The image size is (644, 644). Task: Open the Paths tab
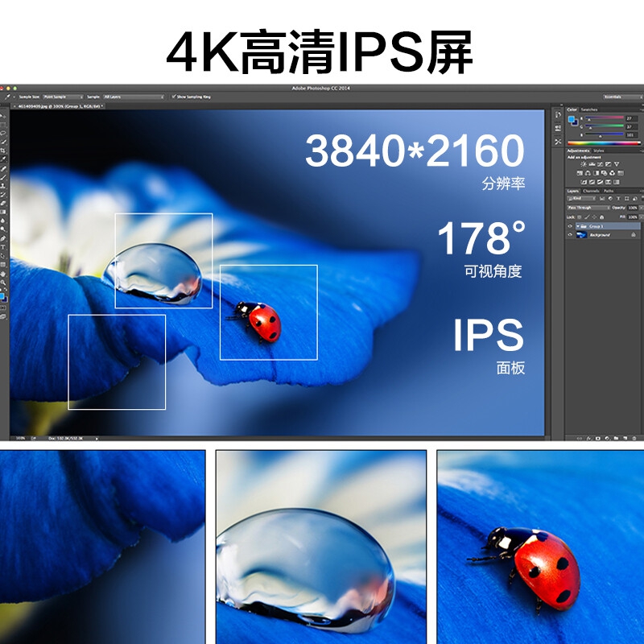coord(608,191)
